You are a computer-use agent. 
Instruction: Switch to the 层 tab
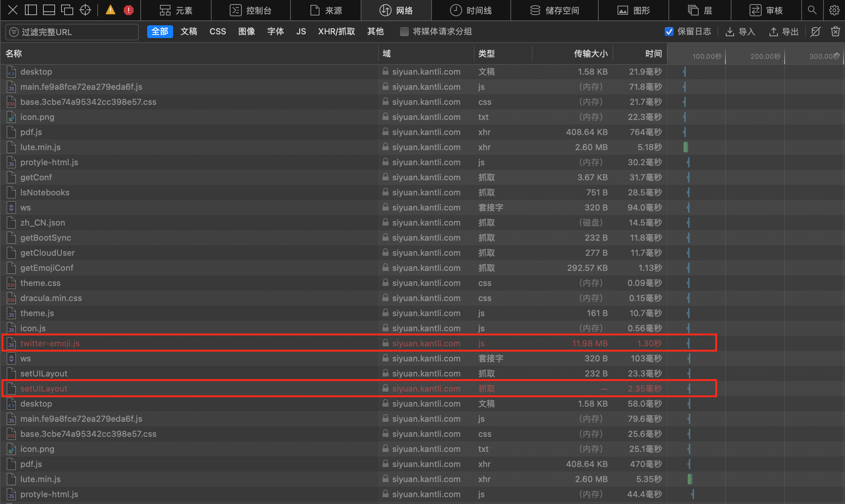coord(700,10)
